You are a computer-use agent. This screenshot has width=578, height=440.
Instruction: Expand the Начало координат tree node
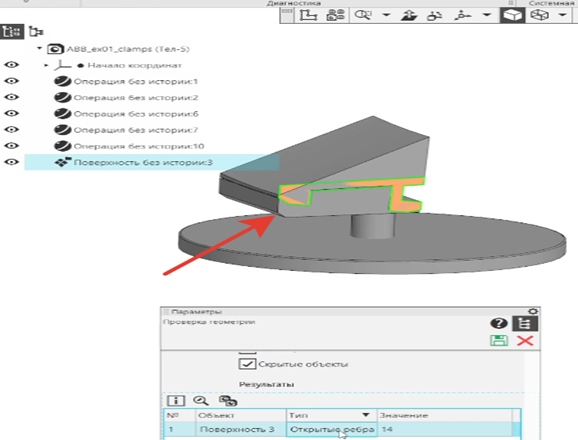(x=46, y=65)
